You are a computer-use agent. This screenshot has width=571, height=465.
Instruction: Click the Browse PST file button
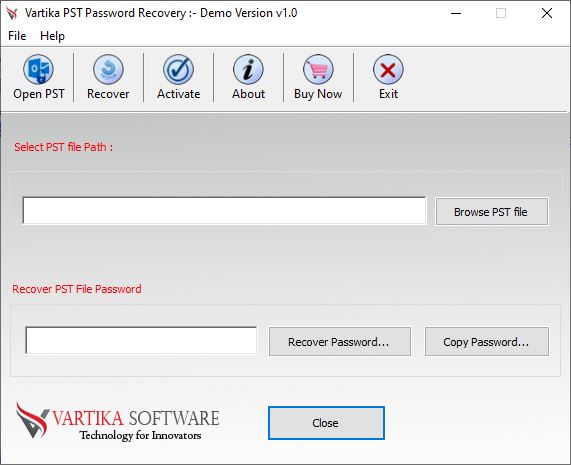pos(492,212)
